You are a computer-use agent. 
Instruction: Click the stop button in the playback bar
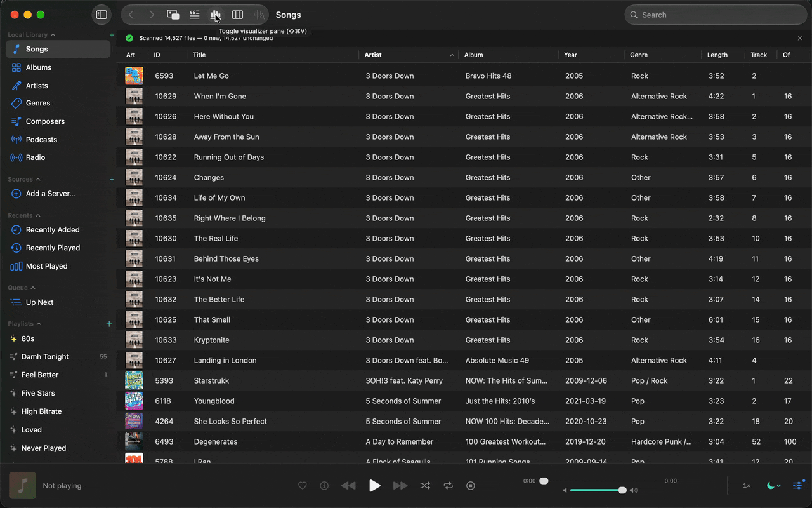pos(471,486)
